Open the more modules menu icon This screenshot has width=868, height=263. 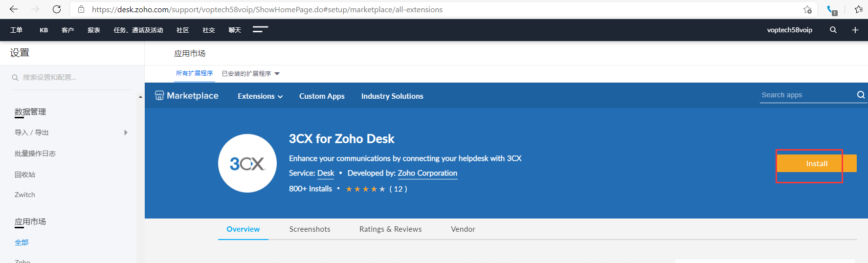(x=260, y=29)
